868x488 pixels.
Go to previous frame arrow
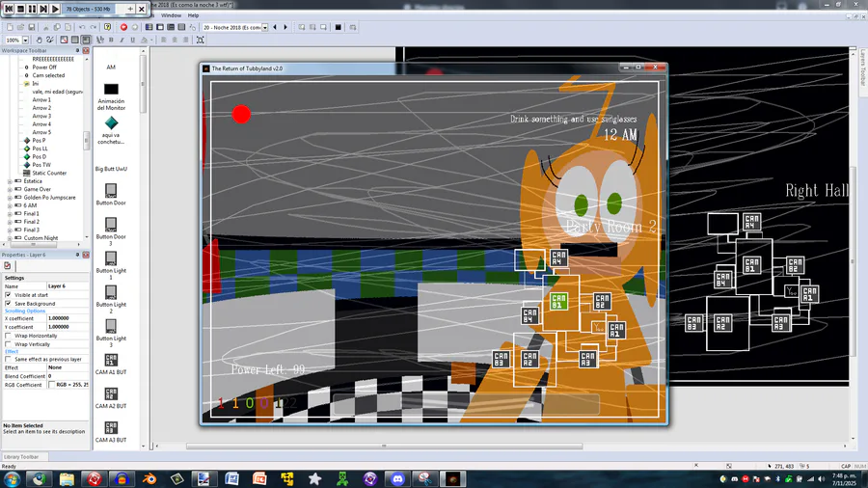point(275,27)
